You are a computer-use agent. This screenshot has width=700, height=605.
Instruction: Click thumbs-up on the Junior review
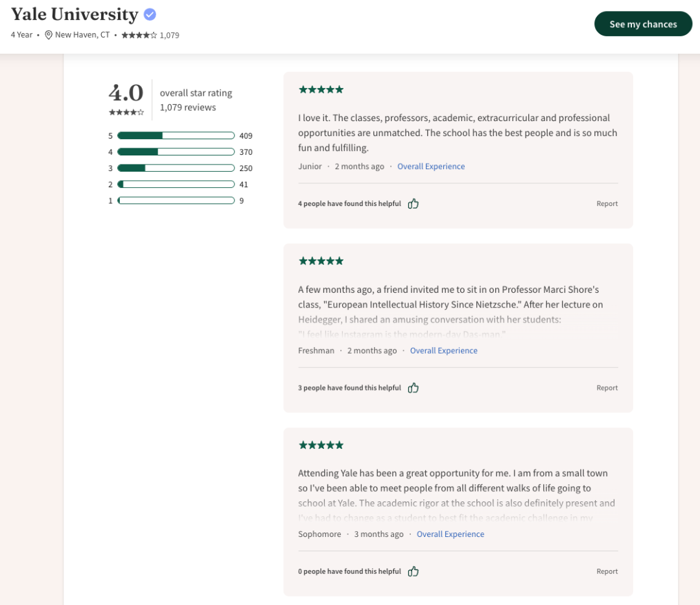point(414,203)
